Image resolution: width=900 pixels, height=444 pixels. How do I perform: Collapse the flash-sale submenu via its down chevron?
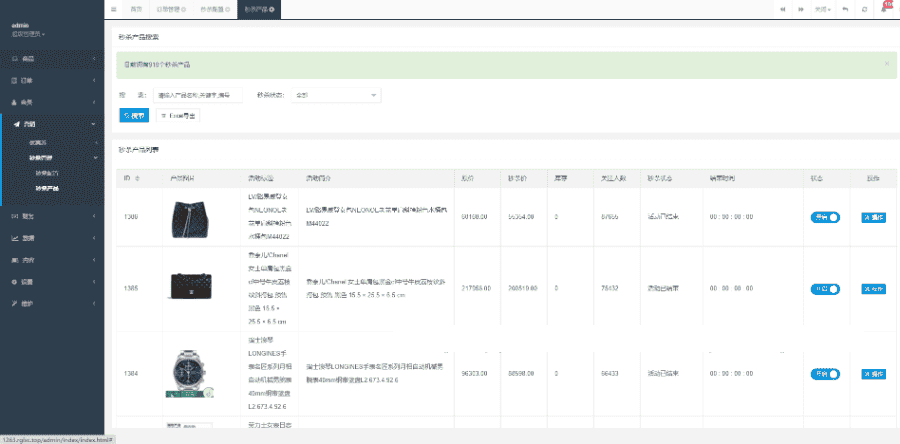coord(95,157)
